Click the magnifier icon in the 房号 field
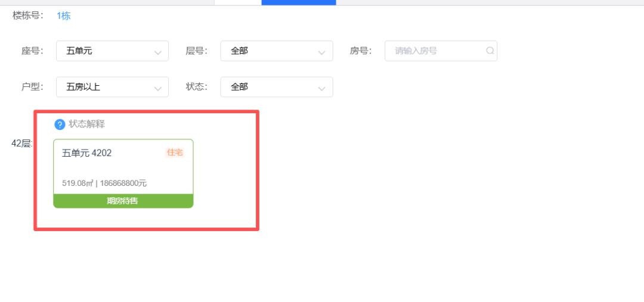Screen dimensions: 644x302 coord(490,51)
